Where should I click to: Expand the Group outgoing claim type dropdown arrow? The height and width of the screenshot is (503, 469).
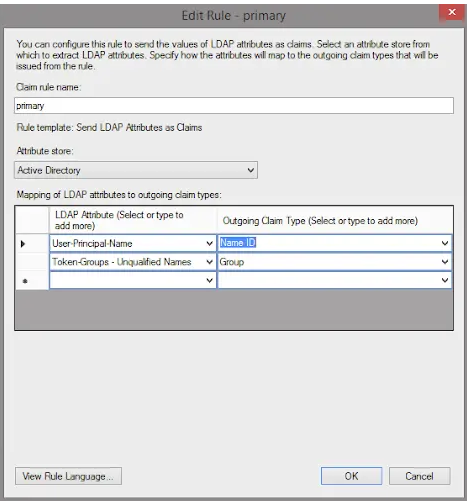click(x=445, y=262)
